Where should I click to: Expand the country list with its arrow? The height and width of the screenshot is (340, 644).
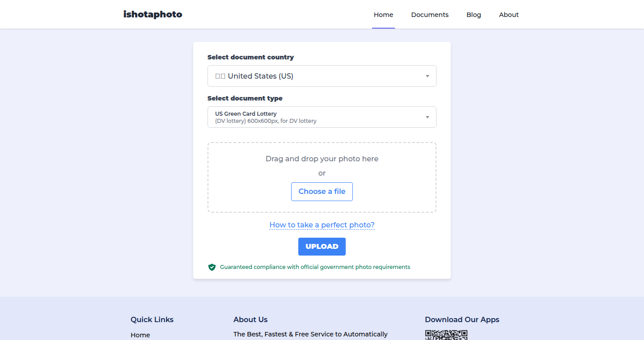pos(428,76)
